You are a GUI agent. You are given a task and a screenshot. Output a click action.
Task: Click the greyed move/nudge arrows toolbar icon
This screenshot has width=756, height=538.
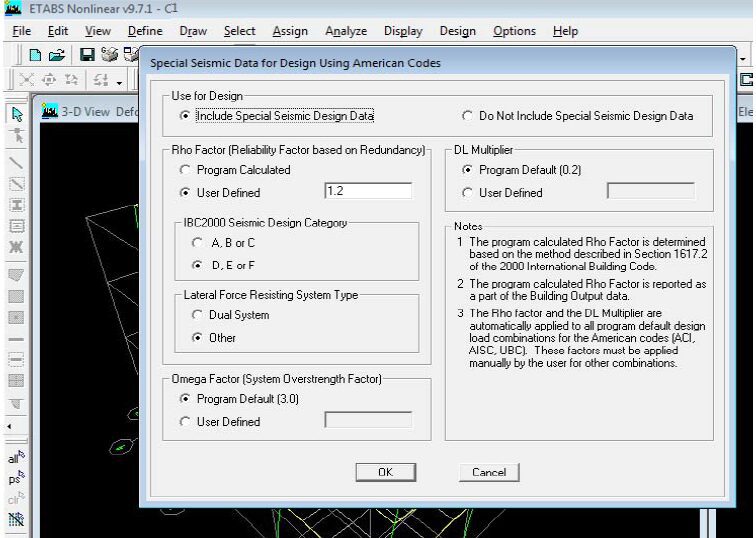tap(49, 80)
